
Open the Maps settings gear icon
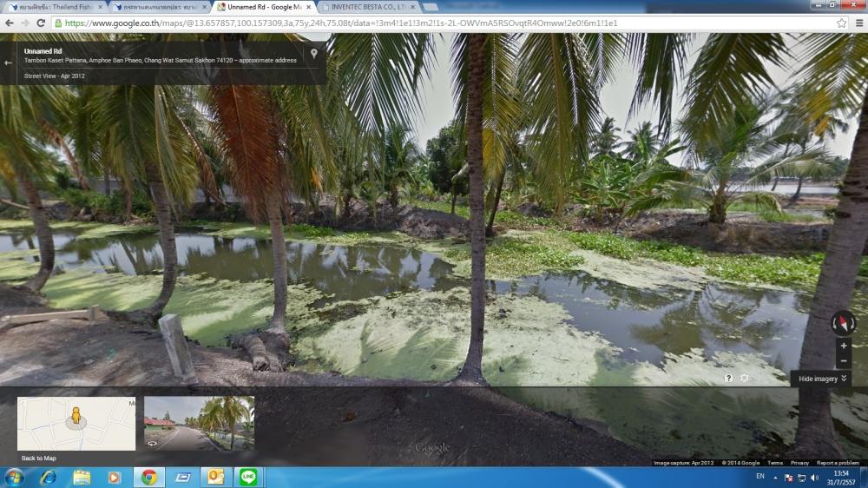(745, 378)
